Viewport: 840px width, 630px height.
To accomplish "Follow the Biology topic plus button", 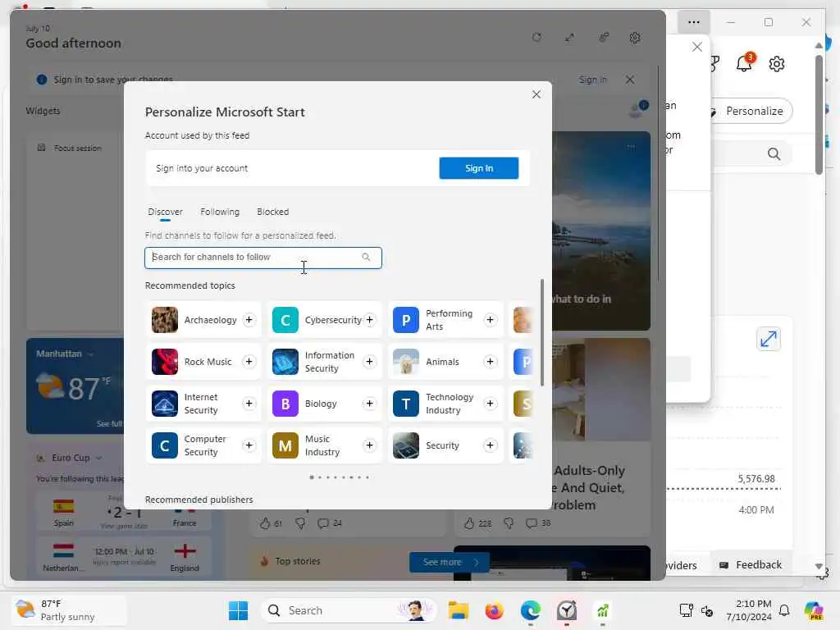I will point(370,404).
